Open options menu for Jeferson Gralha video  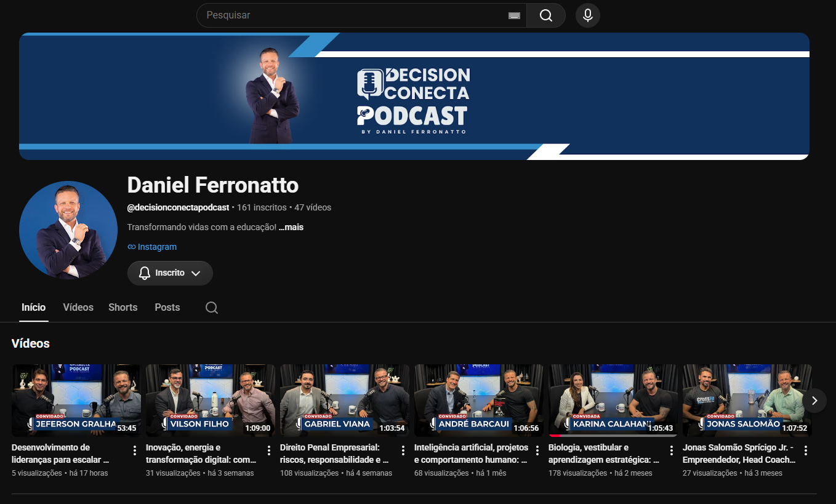[x=135, y=451]
